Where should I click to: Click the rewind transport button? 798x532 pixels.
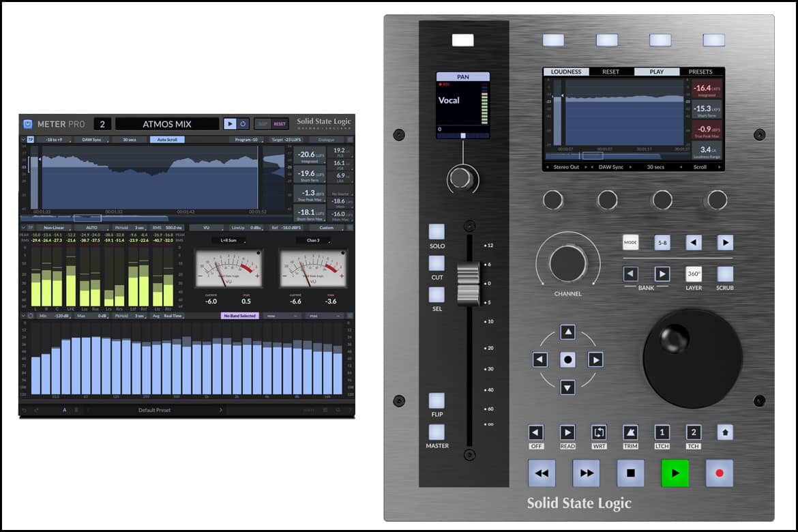[x=542, y=473]
